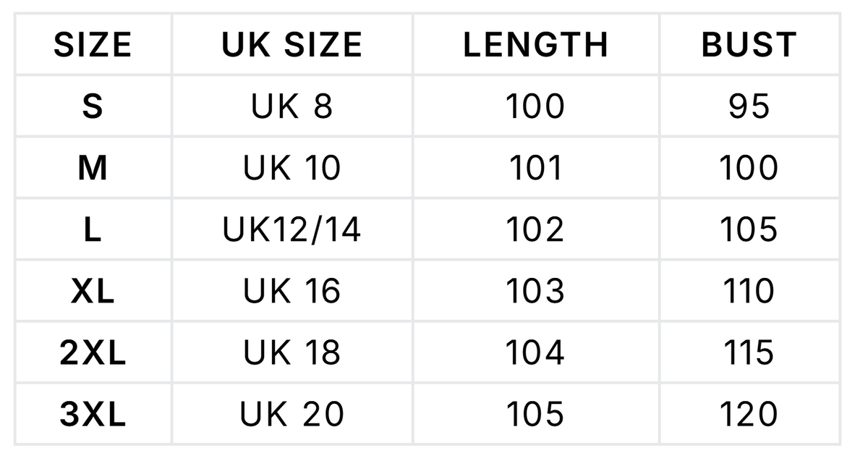Image resolution: width=868 pixels, height=461 pixels.
Task: Select the UK 20 cell
Action: point(292,415)
